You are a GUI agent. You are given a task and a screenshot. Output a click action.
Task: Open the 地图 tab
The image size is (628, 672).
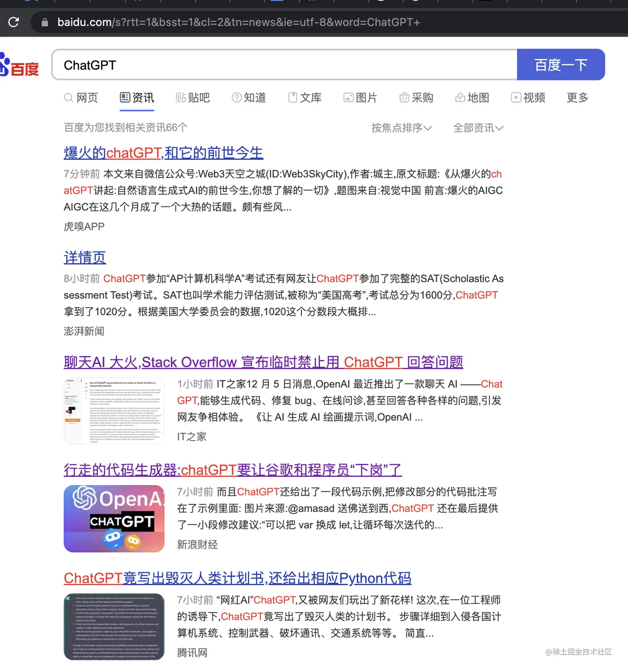pos(472,98)
